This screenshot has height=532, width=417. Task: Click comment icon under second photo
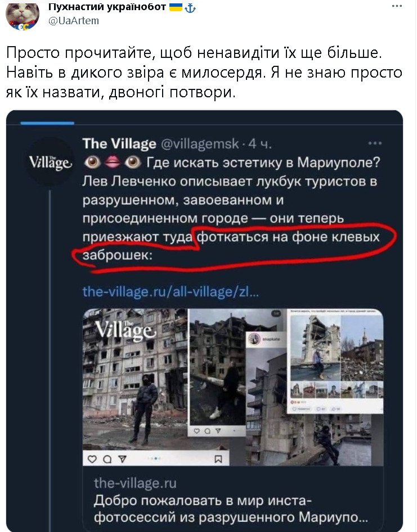(207, 431)
